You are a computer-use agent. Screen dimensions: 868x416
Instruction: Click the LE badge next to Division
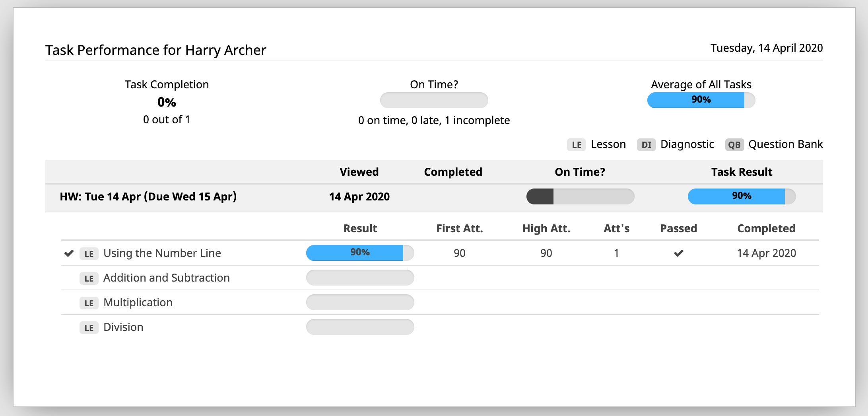89,328
